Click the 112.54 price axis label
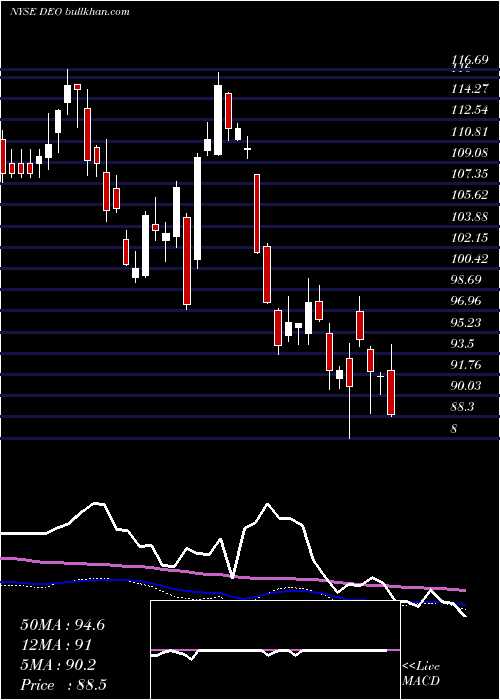The height and width of the screenshot is (700, 500). tap(469, 110)
